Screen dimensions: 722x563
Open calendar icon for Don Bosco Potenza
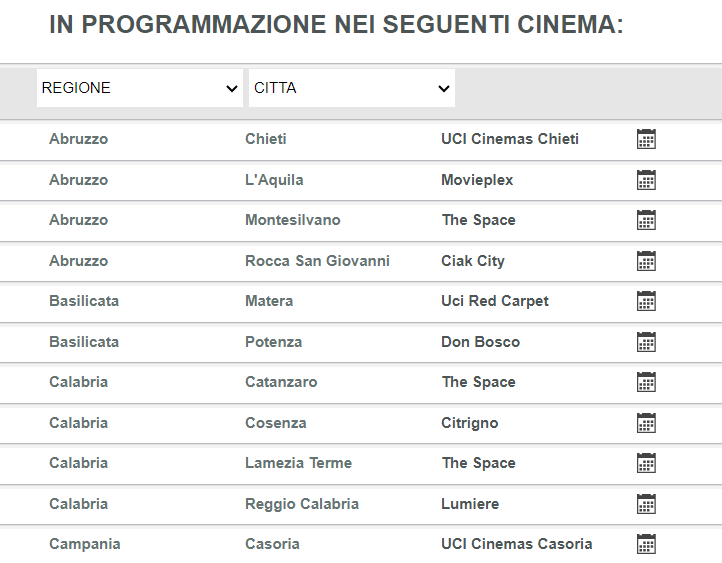(646, 342)
